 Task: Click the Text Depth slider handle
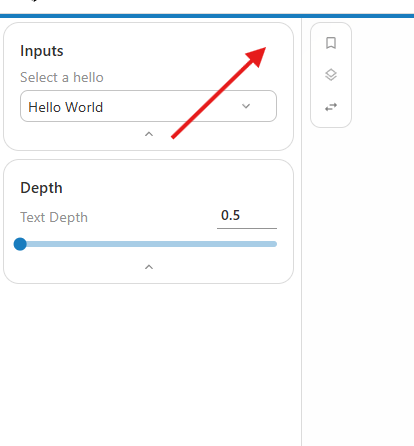20,244
